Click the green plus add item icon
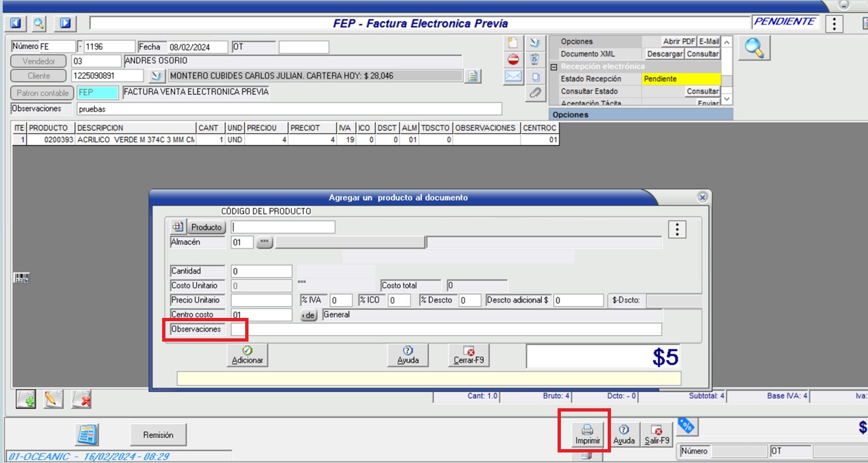 tap(26, 399)
